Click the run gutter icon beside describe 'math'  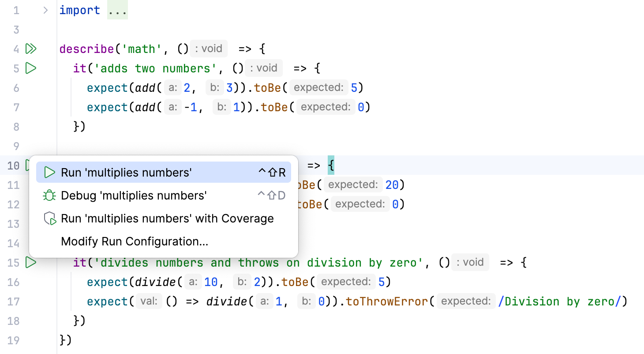(x=31, y=49)
